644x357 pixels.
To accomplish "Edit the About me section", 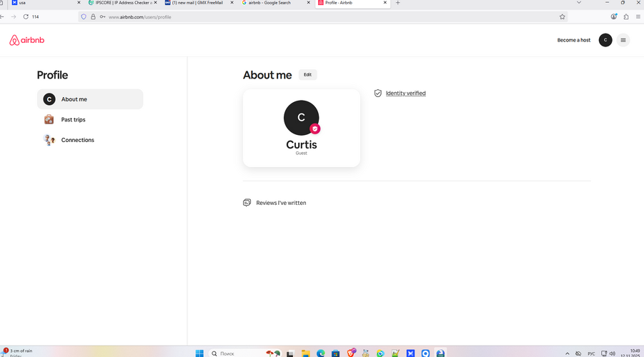I will (x=307, y=74).
